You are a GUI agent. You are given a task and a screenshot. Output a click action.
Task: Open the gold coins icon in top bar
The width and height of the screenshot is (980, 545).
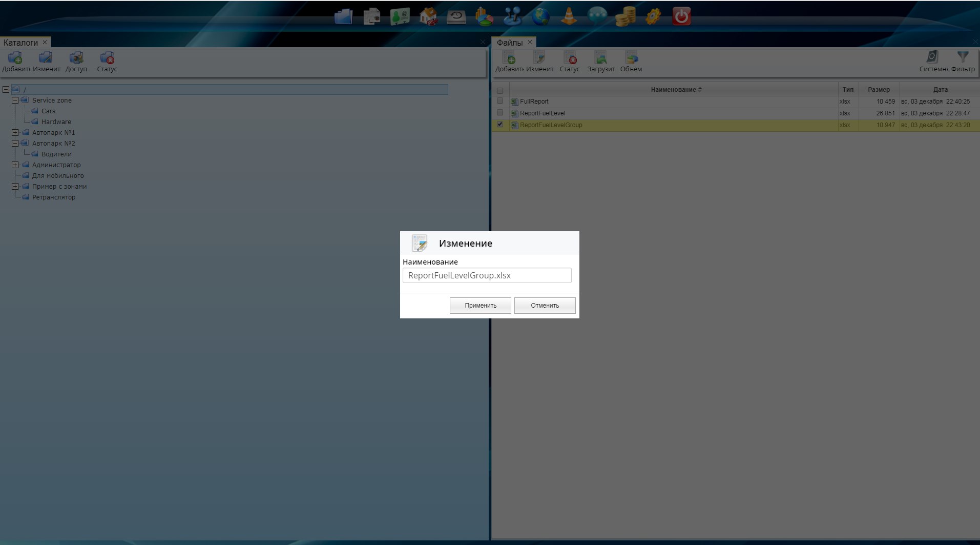coord(625,16)
